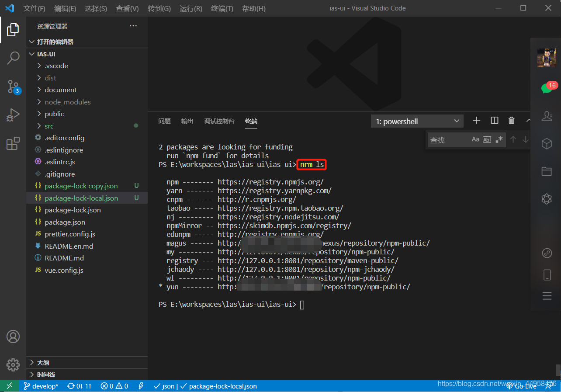Viewport: 561px width, 392px height.
Task: Click the cube icon in side dock
Action: click(x=547, y=143)
